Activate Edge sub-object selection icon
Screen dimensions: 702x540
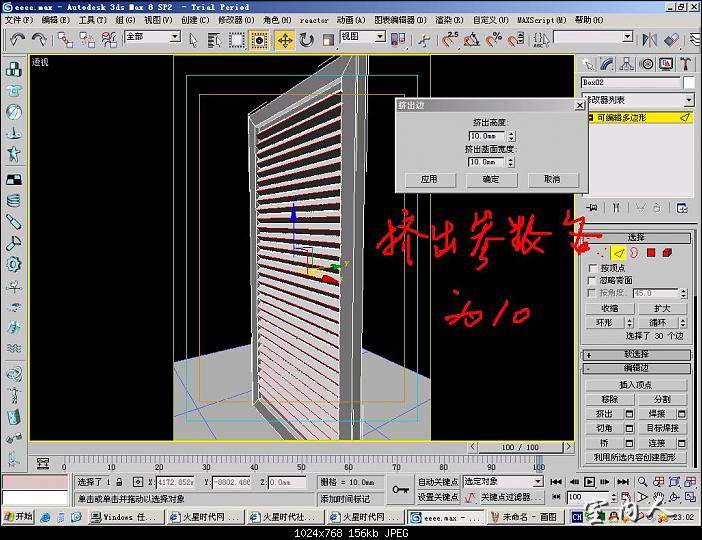(x=618, y=253)
